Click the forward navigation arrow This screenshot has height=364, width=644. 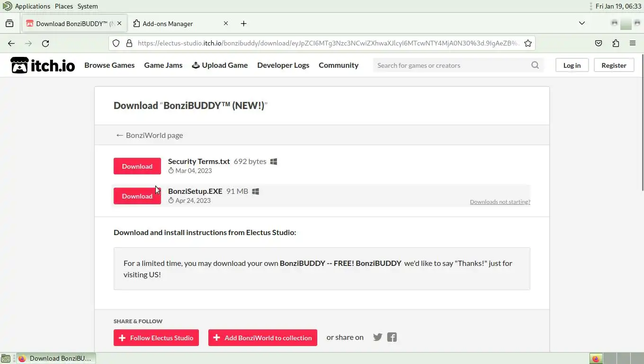pyautogui.click(x=28, y=43)
